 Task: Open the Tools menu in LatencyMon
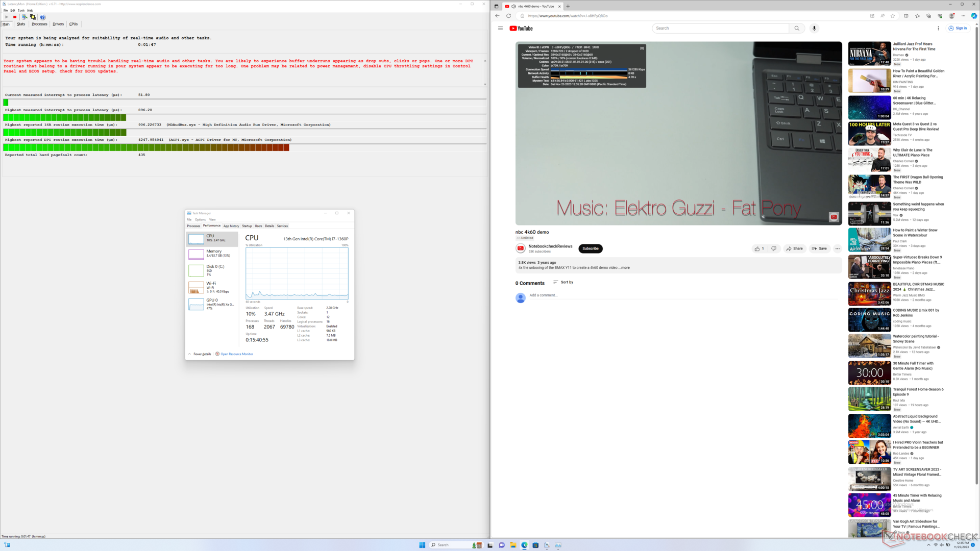(21, 10)
